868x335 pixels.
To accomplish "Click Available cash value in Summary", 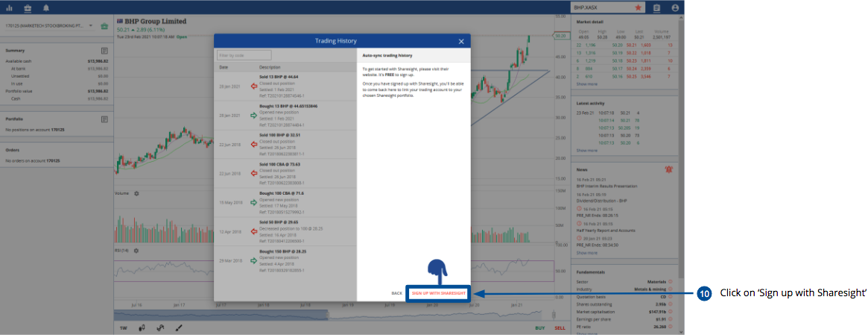I will pyautogui.click(x=98, y=61).
